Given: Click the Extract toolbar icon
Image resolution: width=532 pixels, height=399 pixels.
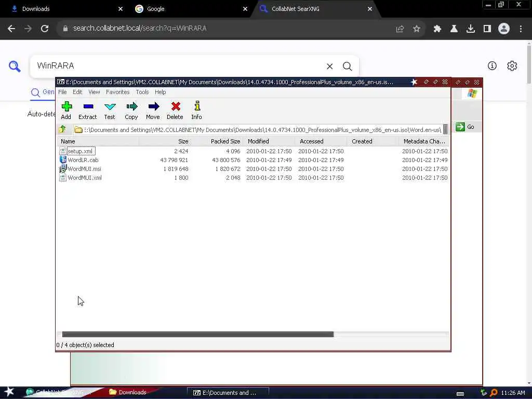Looking at the screenshot, I should (x=87, y=110).
